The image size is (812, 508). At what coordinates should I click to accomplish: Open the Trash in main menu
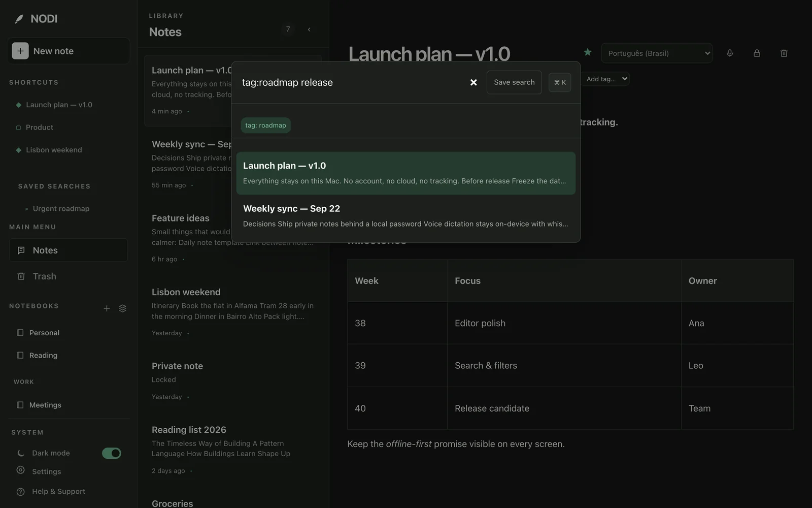click(68, 276)
